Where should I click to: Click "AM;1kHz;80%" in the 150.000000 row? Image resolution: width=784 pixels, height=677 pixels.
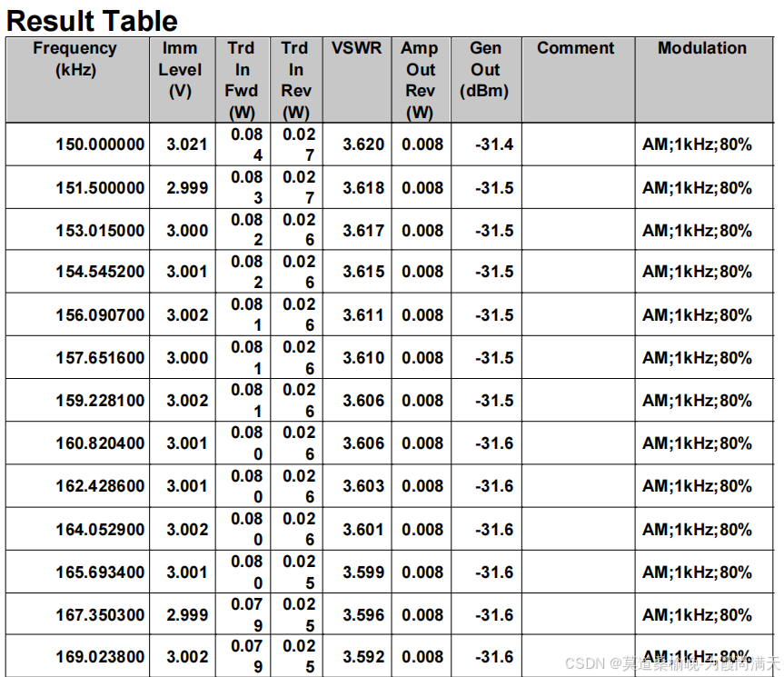click(697, 144)
